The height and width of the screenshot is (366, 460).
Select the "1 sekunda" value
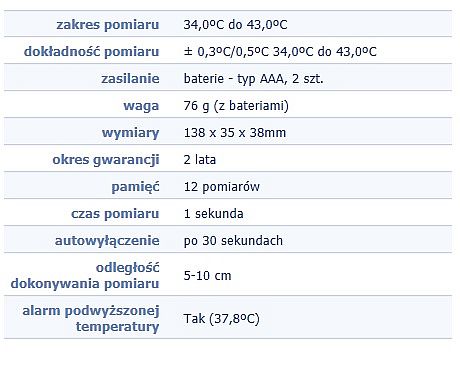tap(213, 214)
